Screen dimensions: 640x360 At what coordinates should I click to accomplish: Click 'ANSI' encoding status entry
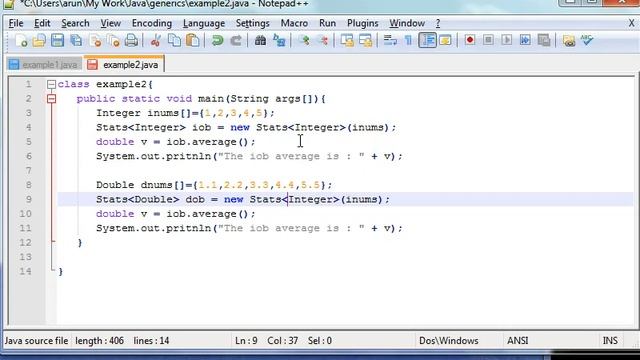(x=518, y=341)
